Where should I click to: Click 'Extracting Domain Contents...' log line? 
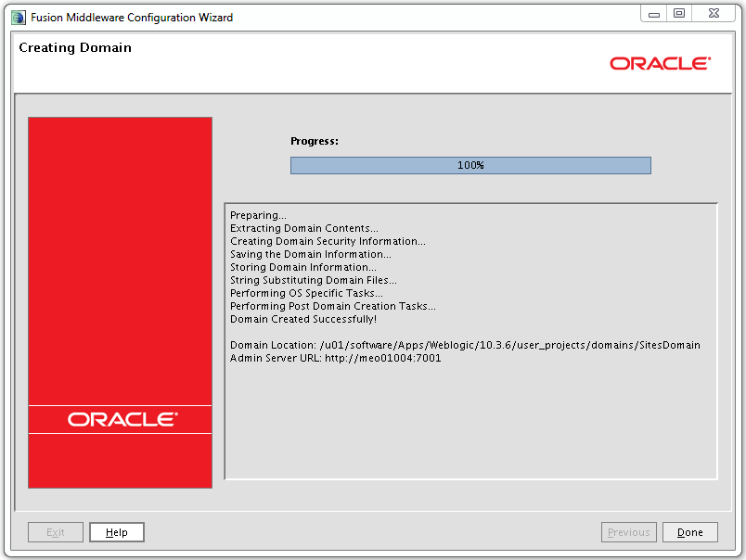304,228
